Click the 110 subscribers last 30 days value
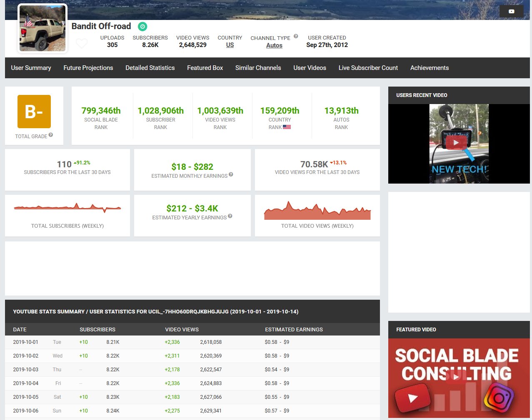This screenshot has height=420, width=532. [64, 164]
